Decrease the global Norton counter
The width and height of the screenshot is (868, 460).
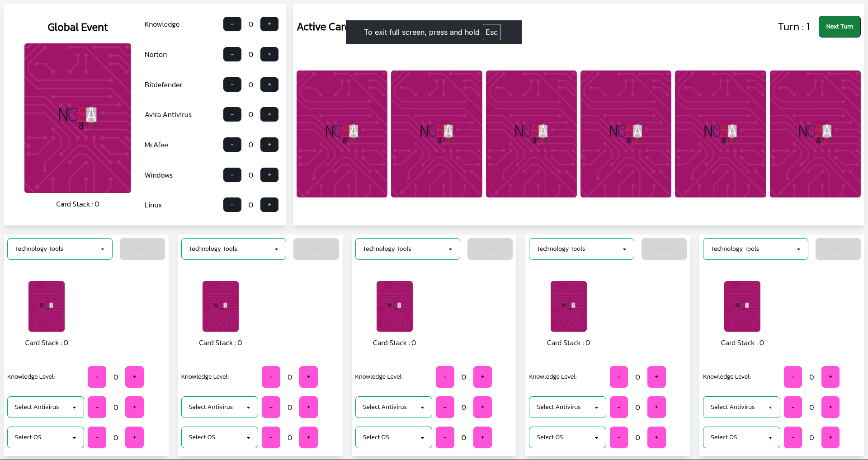[x=232, y=54]
